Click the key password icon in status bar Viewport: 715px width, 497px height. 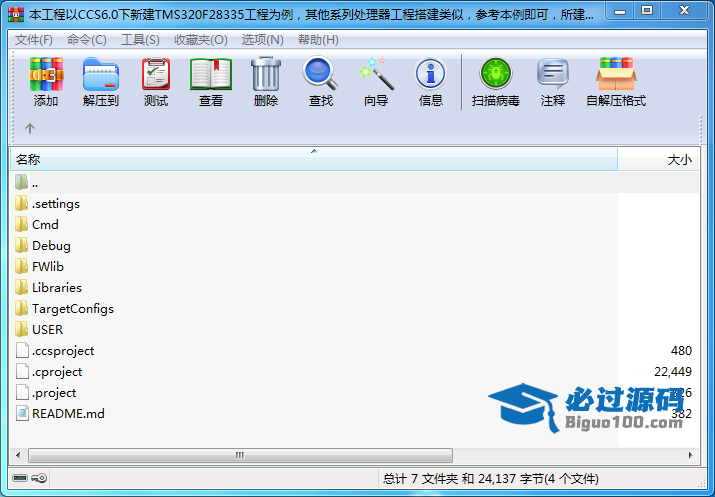coord(39,478)
